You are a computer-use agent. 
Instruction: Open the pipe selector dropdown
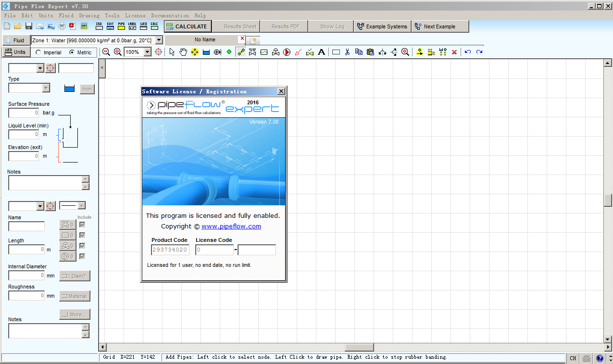coord(40,206)
